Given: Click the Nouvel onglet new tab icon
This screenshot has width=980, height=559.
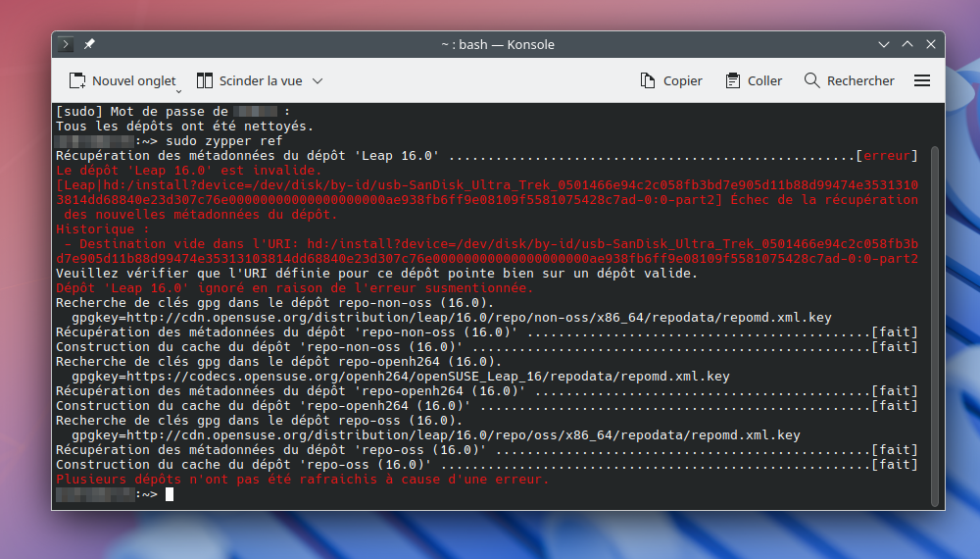Looking at the screenshot, I should [77, 80].
